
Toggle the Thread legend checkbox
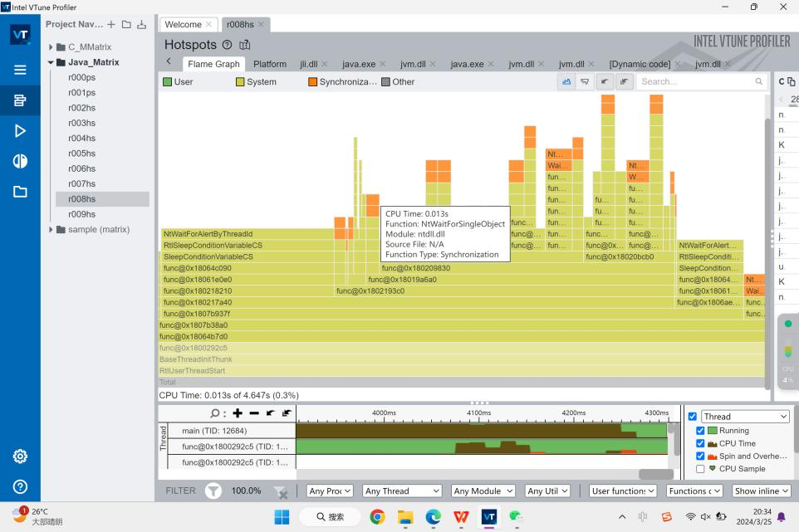pyautogui.click(x=693, y=417)
